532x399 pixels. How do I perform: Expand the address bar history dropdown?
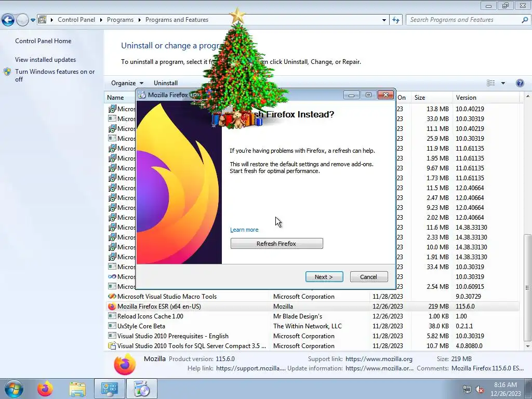click(x=384, y=20)
